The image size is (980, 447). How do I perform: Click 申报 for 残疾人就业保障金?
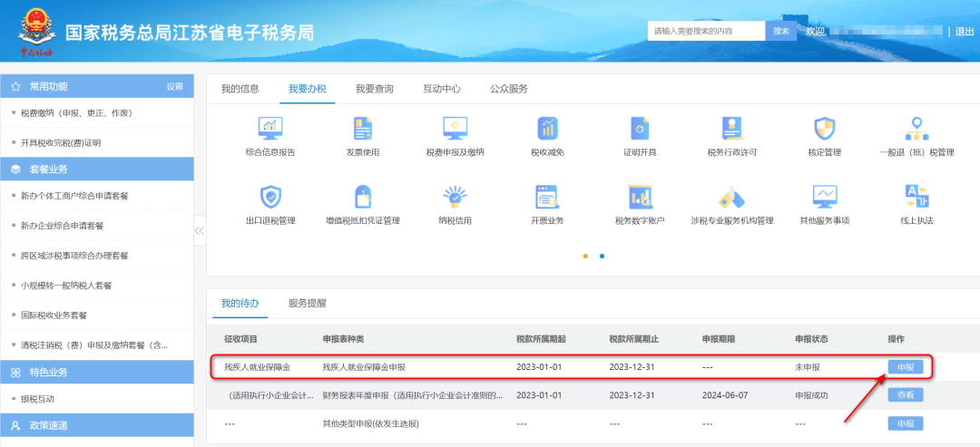coord(906,367)
